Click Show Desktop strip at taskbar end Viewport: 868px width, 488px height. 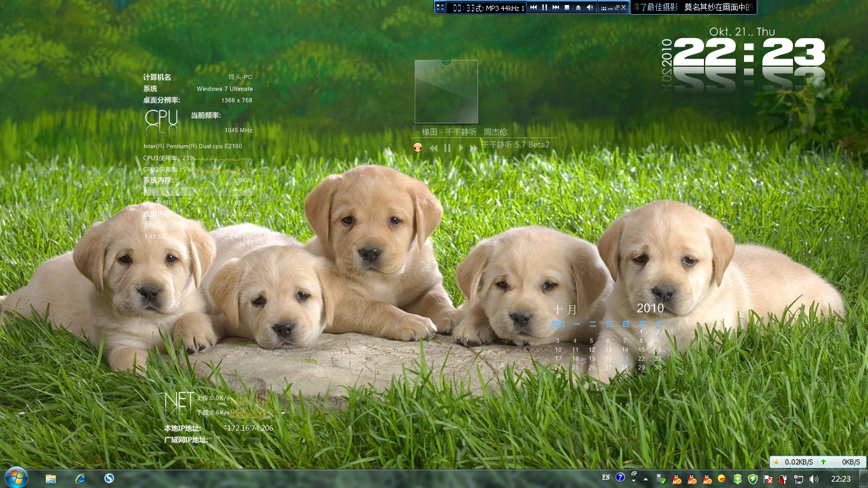863,479
